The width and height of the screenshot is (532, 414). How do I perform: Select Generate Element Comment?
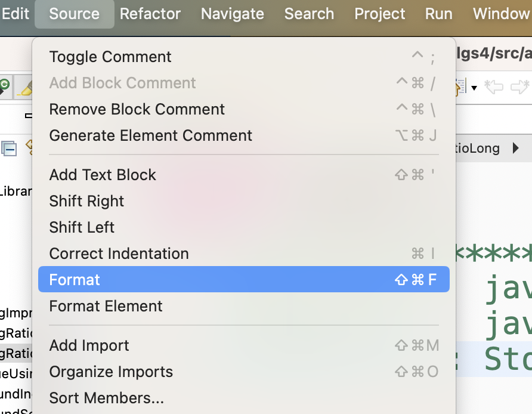(x=151, y=135)
